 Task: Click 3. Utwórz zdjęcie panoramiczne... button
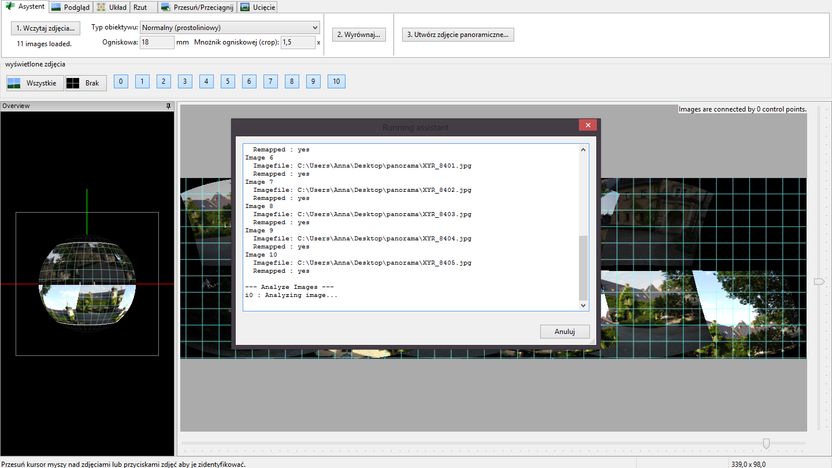click(457, 34)
